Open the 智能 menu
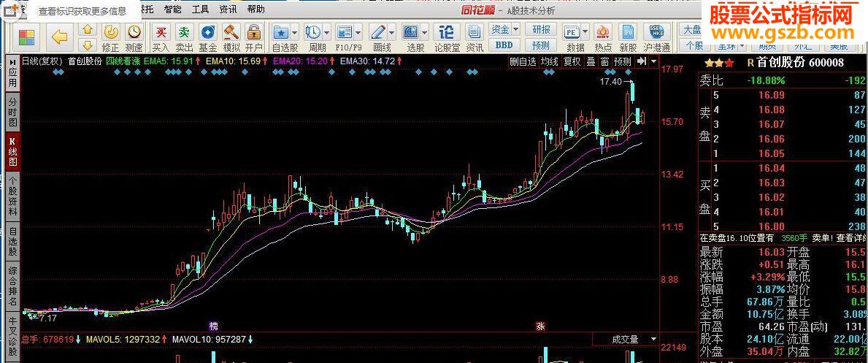 (x=173, y=9)
